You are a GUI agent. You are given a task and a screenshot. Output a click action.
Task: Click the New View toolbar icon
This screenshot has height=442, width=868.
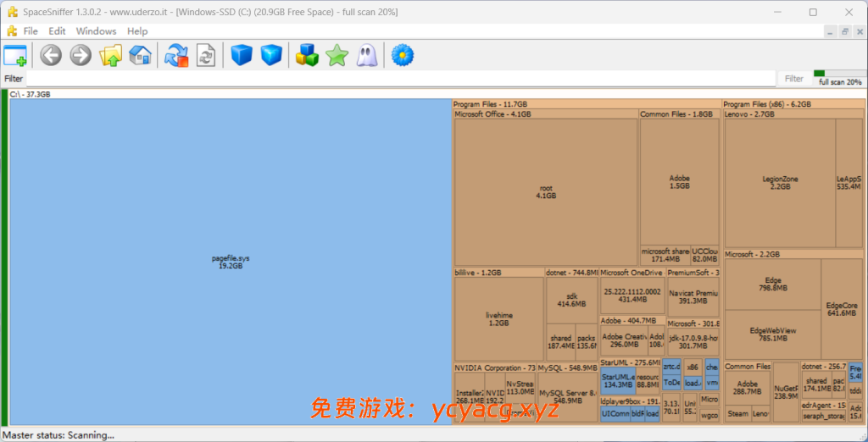click(15, 56)
